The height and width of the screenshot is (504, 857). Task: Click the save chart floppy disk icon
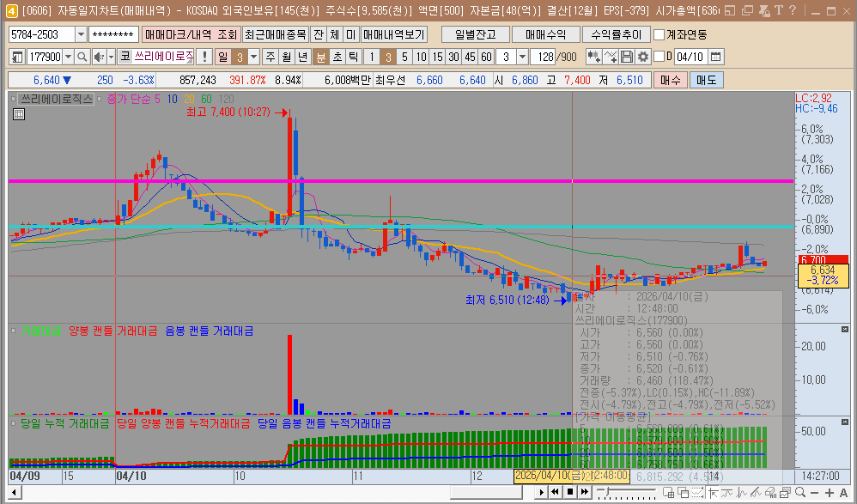click(x=627, y=57)
